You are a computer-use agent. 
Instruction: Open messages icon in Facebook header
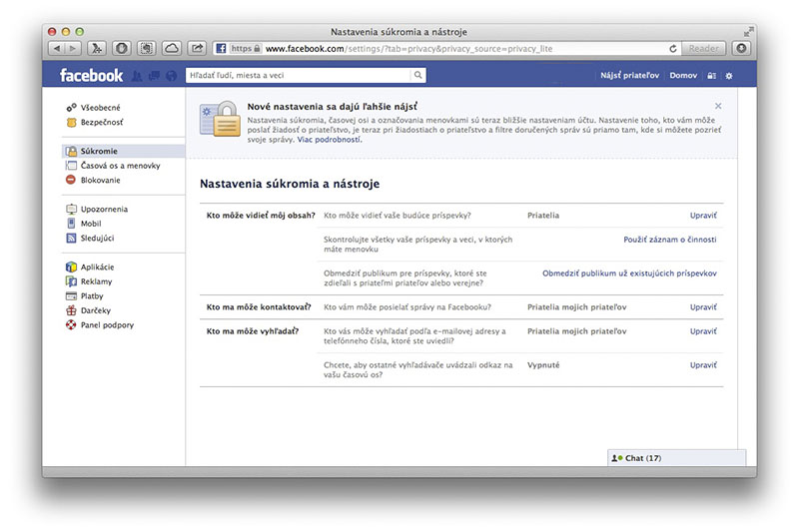[x=154, y=76]
